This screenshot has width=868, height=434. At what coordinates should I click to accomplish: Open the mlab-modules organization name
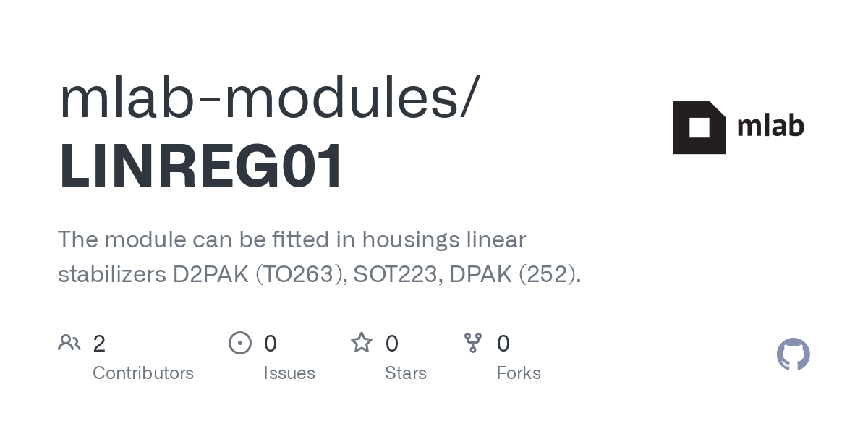point(268,98)
